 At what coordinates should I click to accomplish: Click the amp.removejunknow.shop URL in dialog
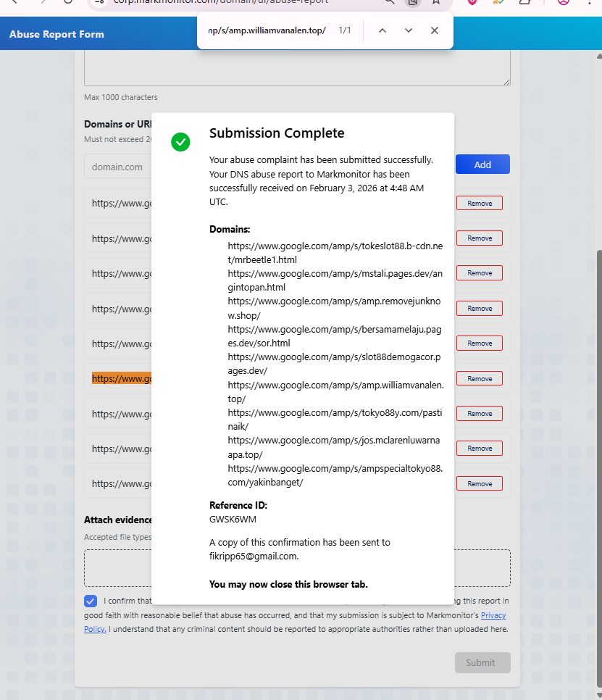(334, 308)
